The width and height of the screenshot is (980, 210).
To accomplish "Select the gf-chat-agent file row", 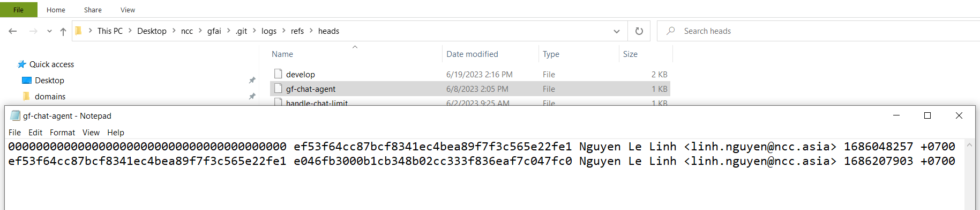I will (470, 89).
